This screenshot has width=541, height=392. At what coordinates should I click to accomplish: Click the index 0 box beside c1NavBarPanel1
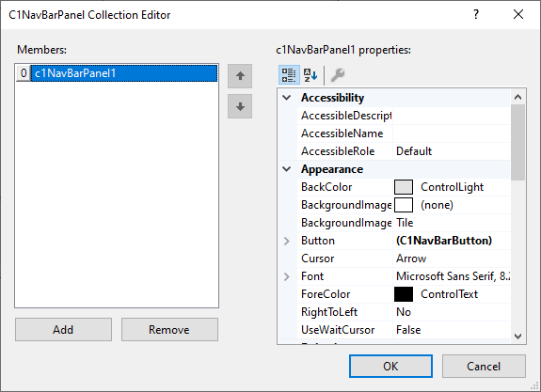coord(24,73)
